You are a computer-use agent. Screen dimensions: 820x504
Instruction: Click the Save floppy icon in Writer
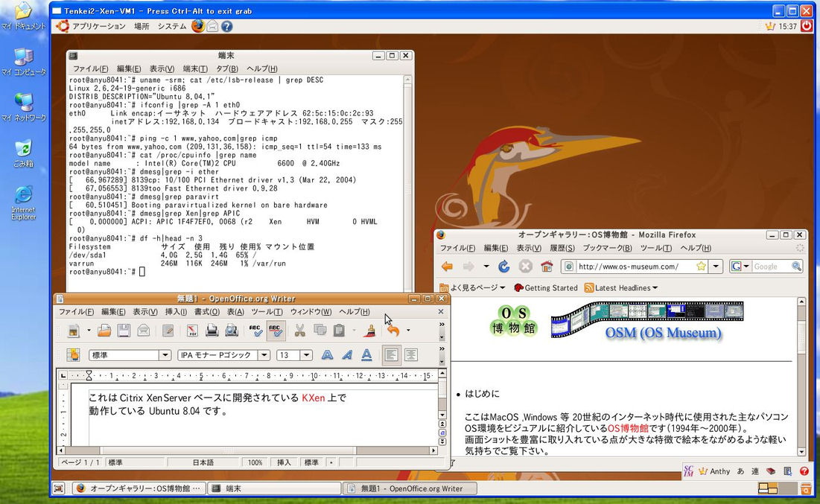tap(124, 331)
